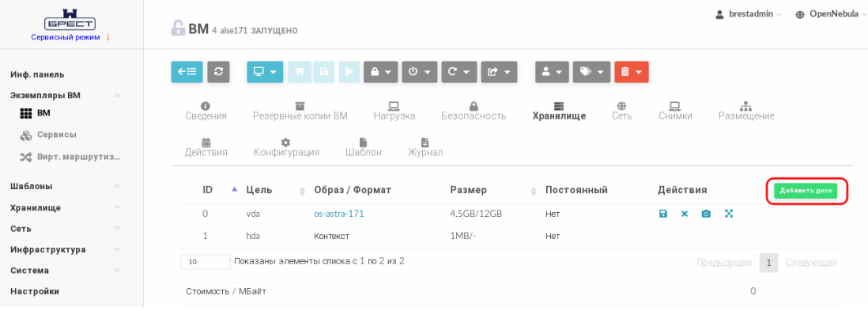Take disk snapshot with camera icon

point(706,214)
